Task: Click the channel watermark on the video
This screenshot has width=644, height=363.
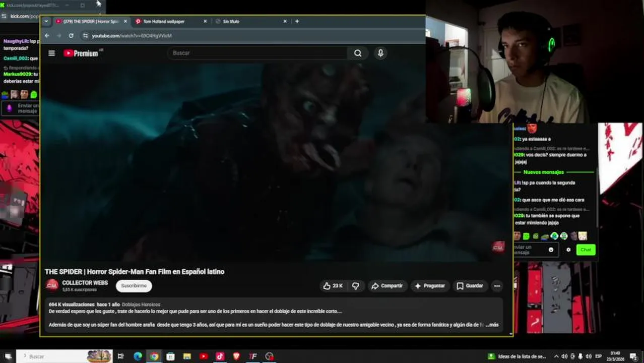Action: [x=498, y=247]
